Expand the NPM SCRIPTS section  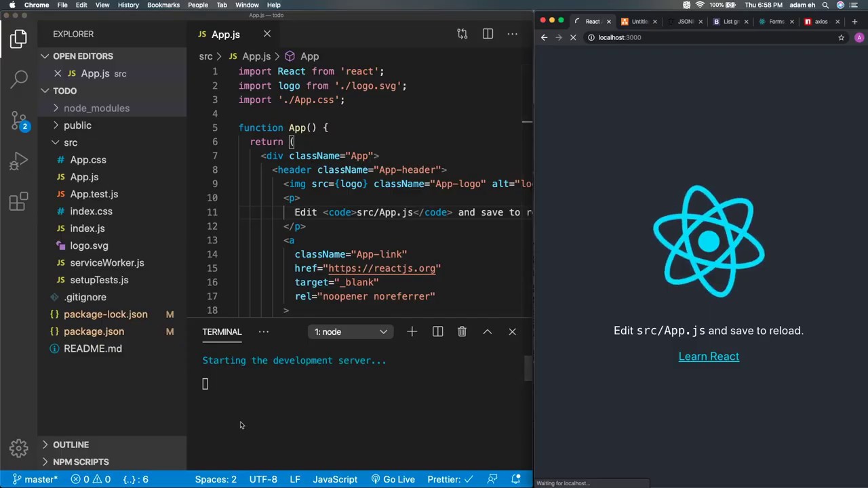coord(112,462)
